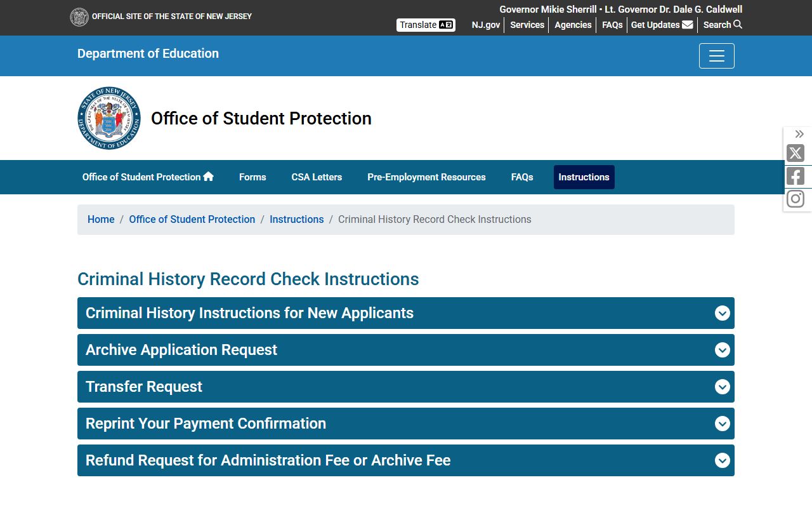Go to NJ.gov link

pos(486,25)
